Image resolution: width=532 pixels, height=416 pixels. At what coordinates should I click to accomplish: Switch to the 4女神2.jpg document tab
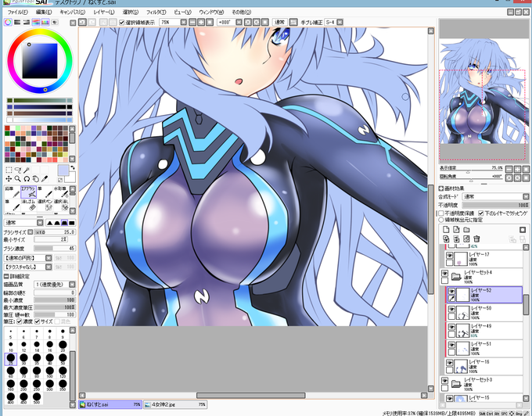coord(174,404)
